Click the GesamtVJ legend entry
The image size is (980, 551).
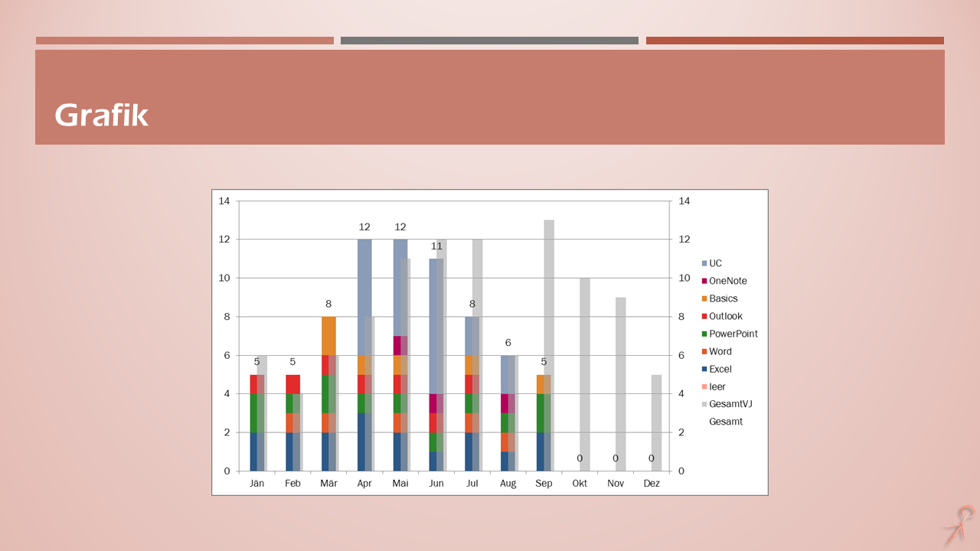coord(730,404)
